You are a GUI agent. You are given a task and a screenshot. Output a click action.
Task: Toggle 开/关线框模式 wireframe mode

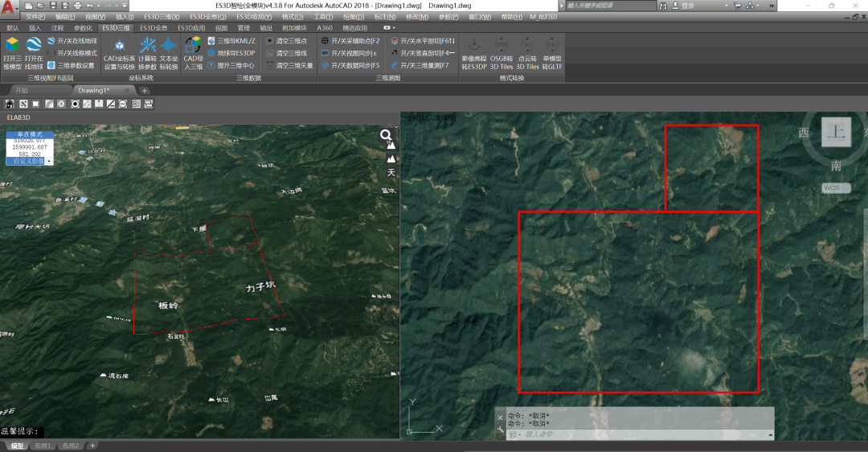pos(72,53)
